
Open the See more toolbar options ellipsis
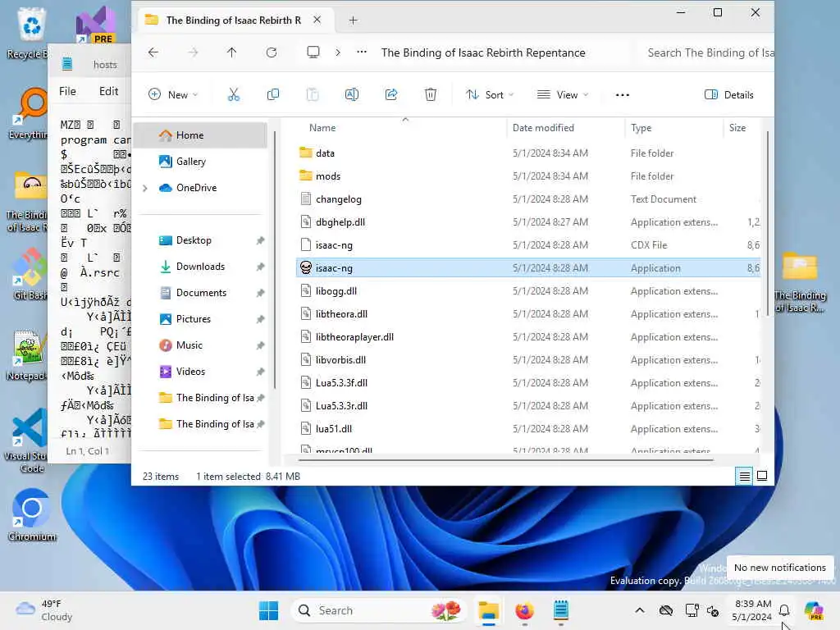pyautogui.click(x=622, y=95)
